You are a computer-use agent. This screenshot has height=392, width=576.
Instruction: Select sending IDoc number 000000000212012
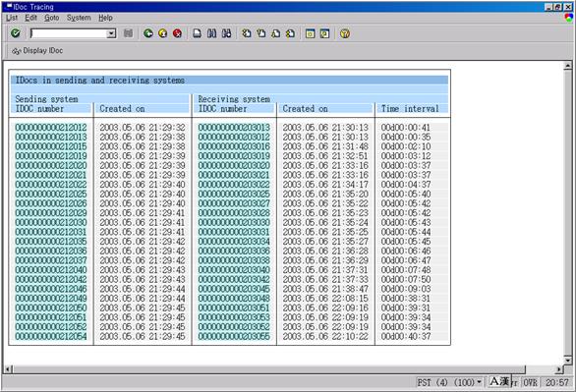coord(51,128)
